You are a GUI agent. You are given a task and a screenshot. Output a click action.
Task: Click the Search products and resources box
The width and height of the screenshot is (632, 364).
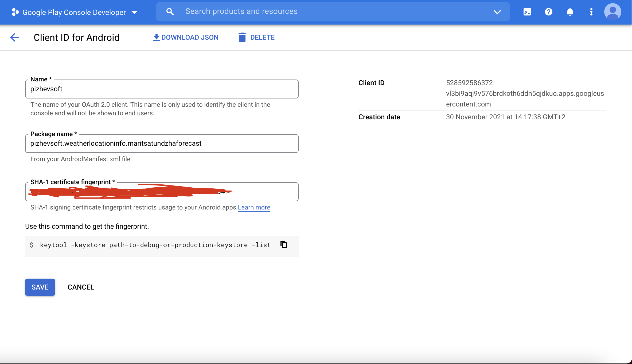point(333,11)
